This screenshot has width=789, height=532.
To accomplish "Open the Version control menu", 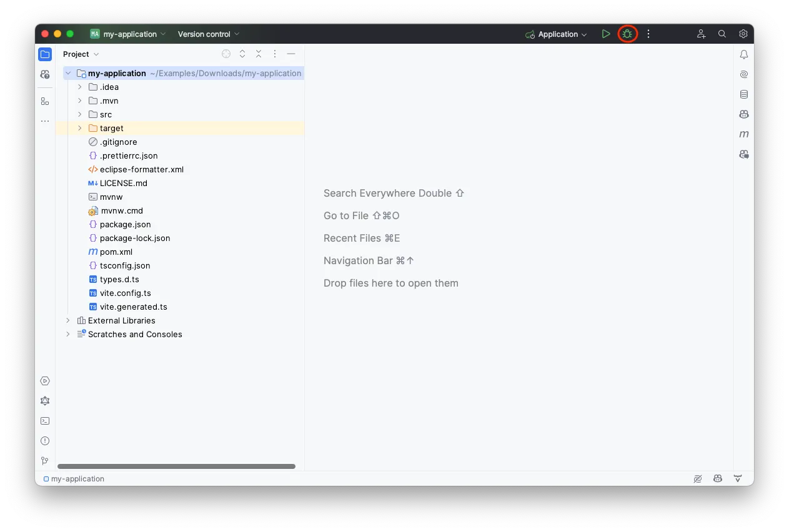I will (x=207, y=34).
